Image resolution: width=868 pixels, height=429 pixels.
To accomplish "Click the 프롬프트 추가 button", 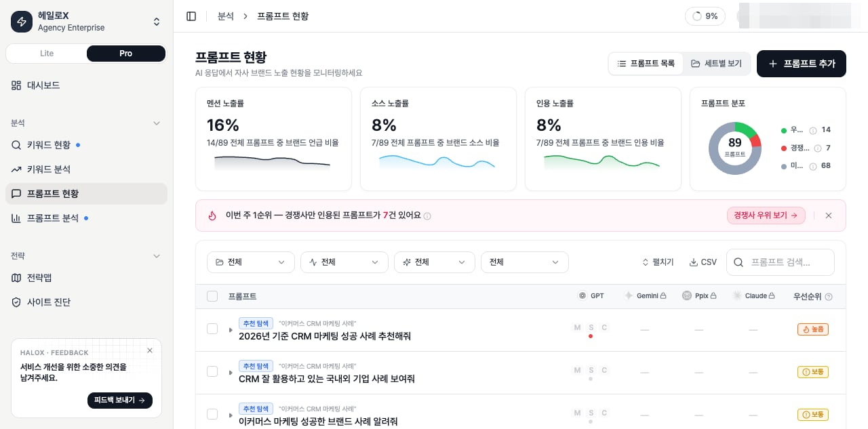I will 802,64.
